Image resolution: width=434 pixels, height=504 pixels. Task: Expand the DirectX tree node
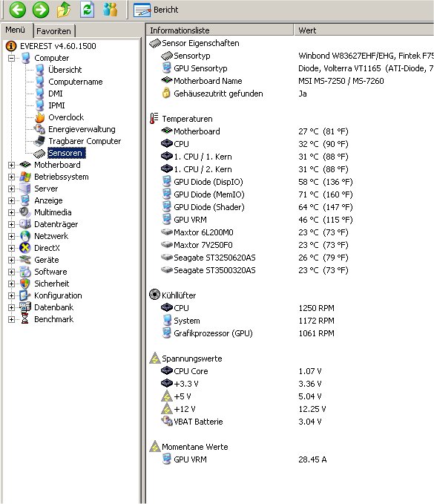coord(12,248)
